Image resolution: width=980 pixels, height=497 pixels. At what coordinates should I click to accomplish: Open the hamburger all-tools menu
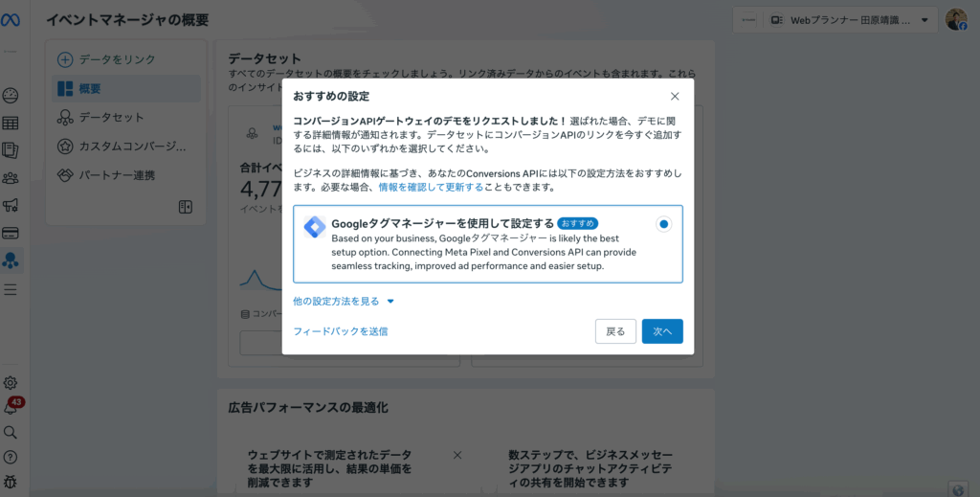point(11,289)
